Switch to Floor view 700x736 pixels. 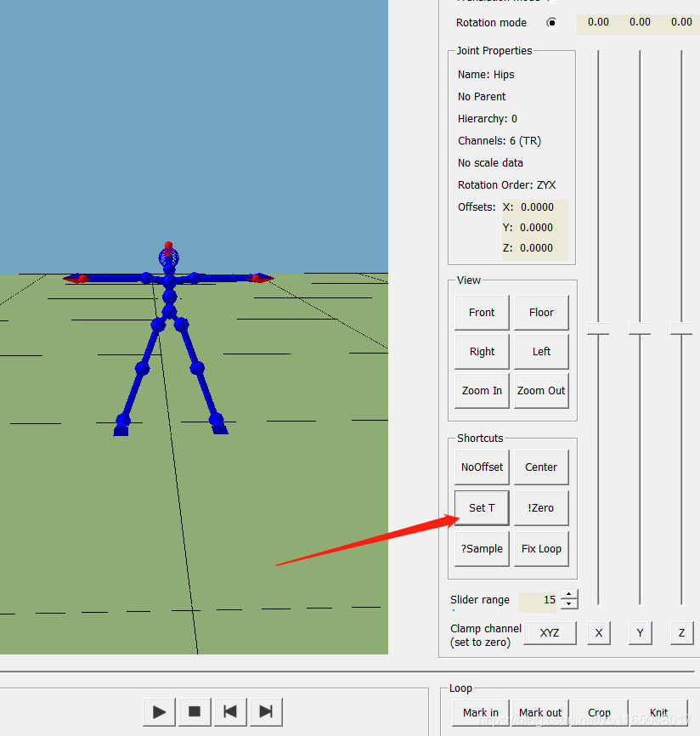(x=541, y=313)
